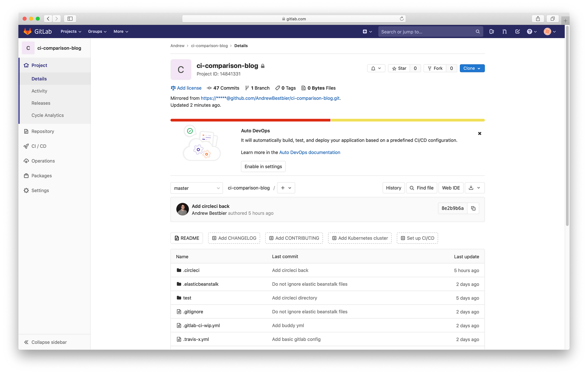This screenshot has width=588, height=374.
Task: Open the Help question mark menu
Action: click(x=532, y=32)
